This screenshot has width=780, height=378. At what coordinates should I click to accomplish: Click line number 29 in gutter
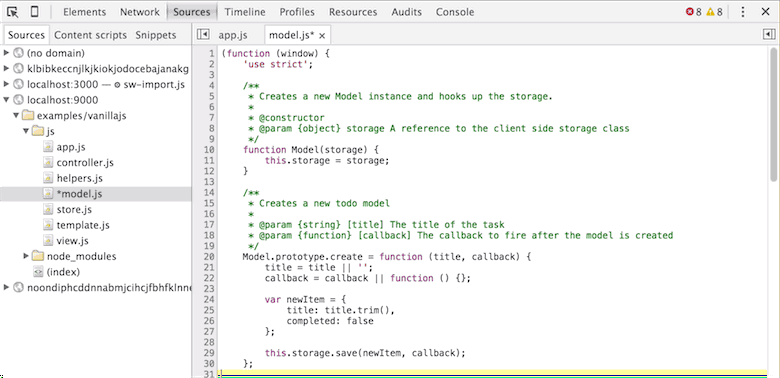209,353
